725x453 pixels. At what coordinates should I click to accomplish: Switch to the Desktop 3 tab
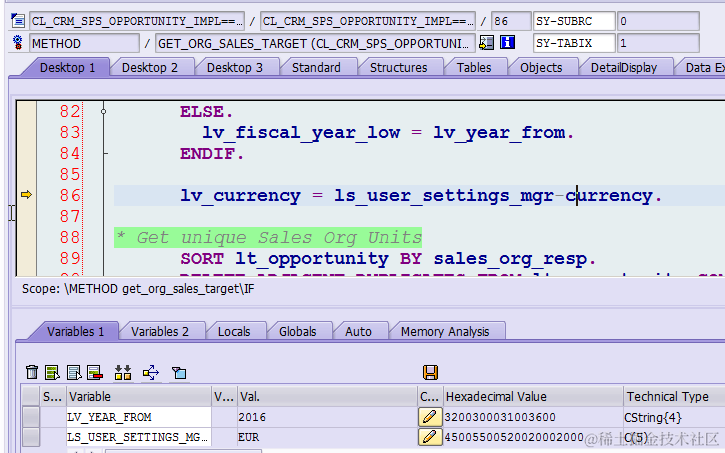click(234, 67)
